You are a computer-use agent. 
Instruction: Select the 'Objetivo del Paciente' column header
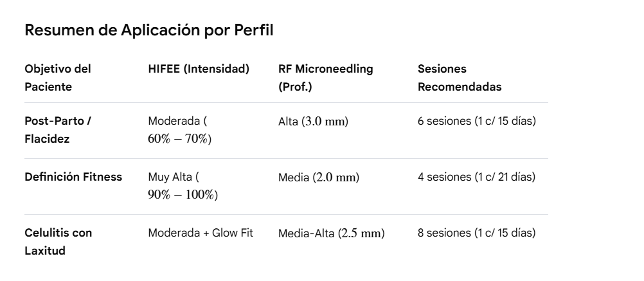58,78
